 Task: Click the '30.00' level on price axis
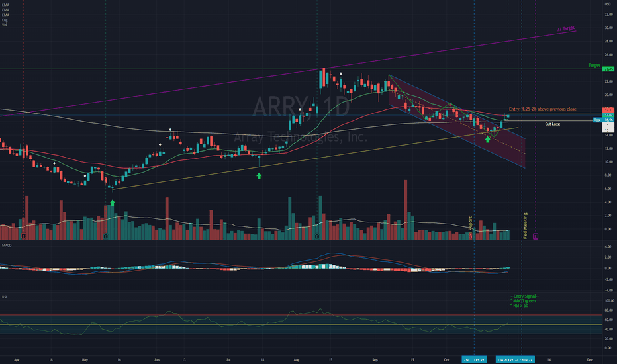608,28
